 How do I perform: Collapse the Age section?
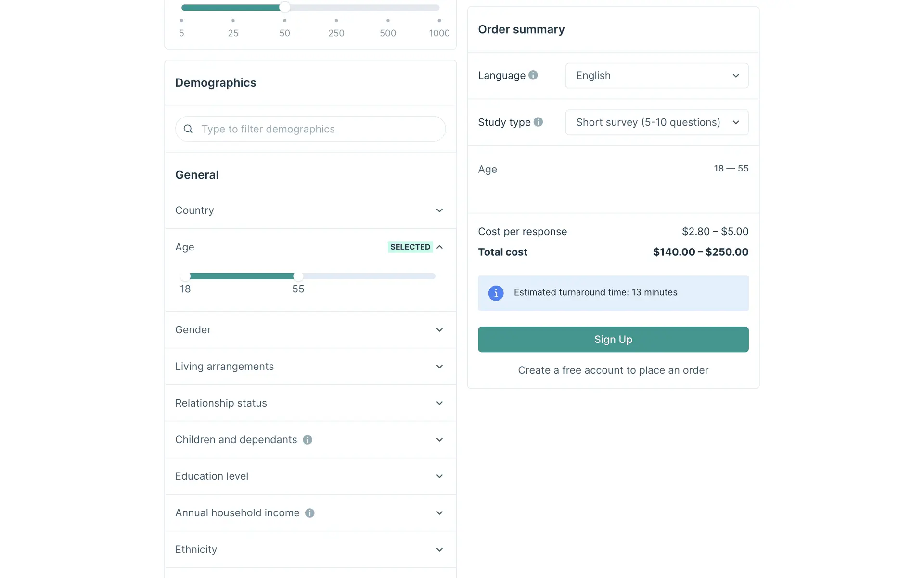point(439,247)
